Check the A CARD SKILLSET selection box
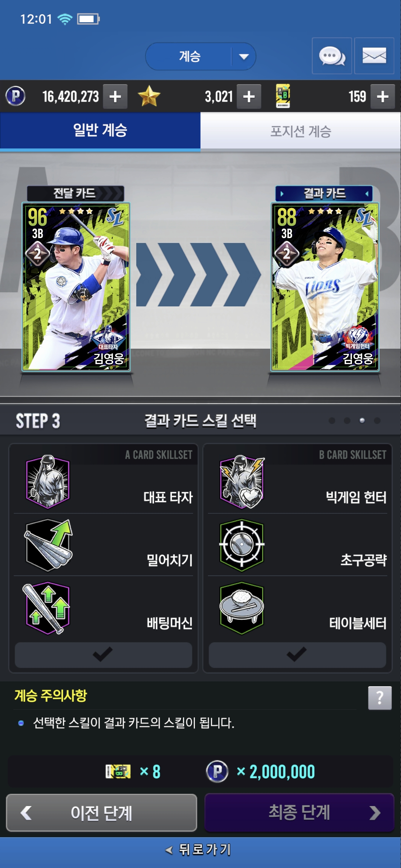The height and width of the screenshot is (868, 401). (x=103, y=655)
